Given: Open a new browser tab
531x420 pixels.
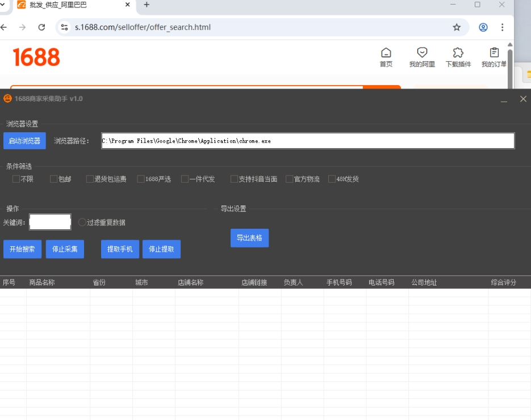Looking at the screenshot, I should 147,5.
